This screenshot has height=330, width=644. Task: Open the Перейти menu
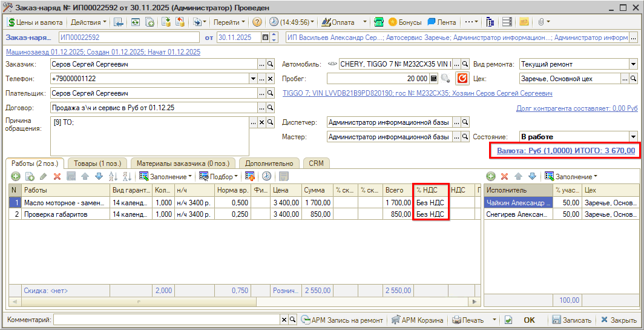229,22
